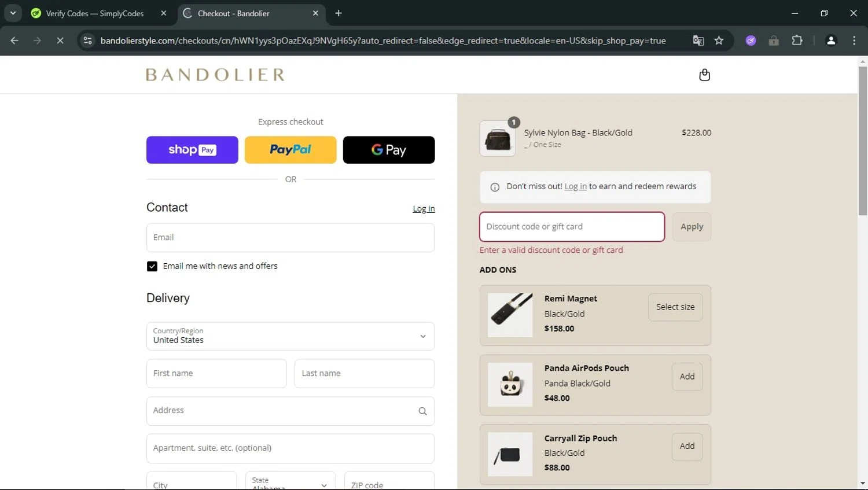Add the Carryall Zip Pouch
Viewport: 868px width, 490px height.
(687, 447)
